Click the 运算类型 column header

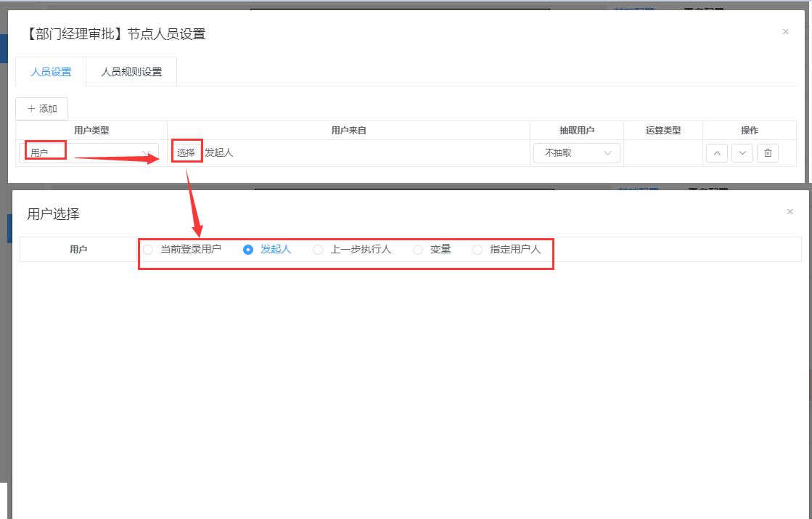[x=663, y=131]
